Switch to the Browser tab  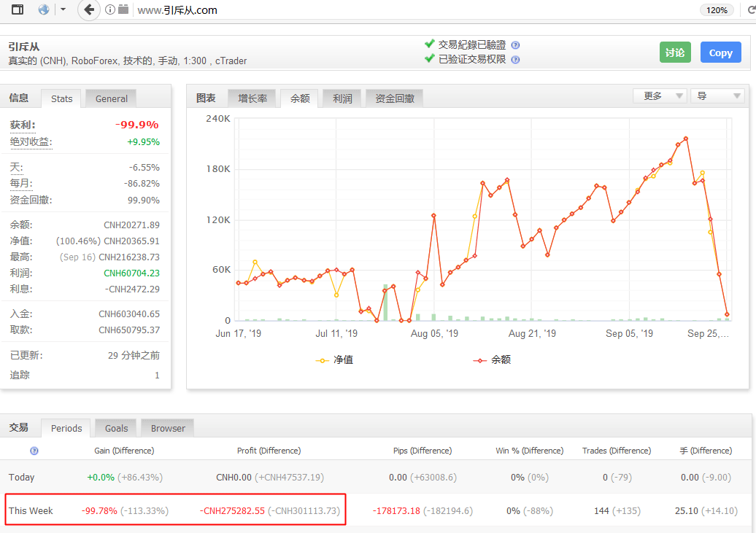[168, 428]
